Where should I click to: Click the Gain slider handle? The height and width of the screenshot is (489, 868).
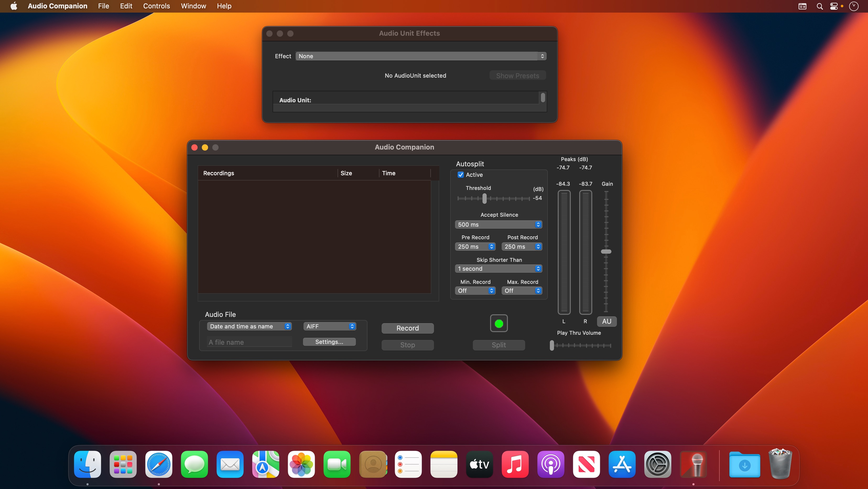tap(606, 252)
